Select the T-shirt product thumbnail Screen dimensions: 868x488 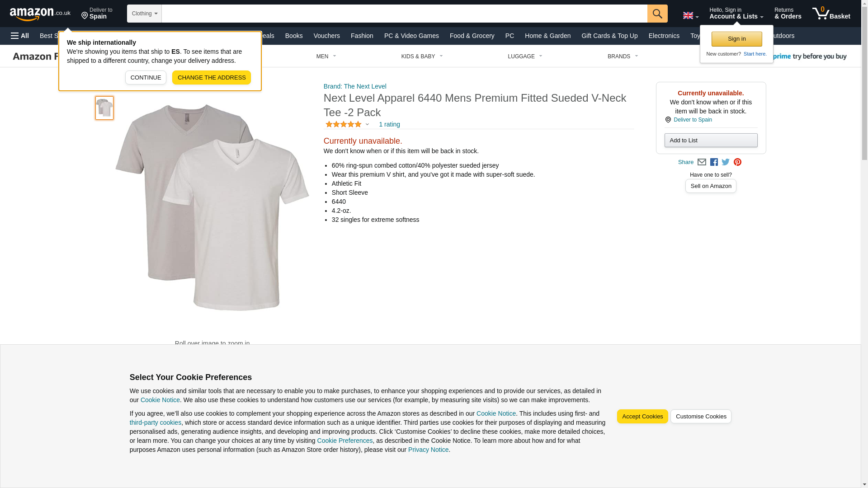(x=104, y=108)
